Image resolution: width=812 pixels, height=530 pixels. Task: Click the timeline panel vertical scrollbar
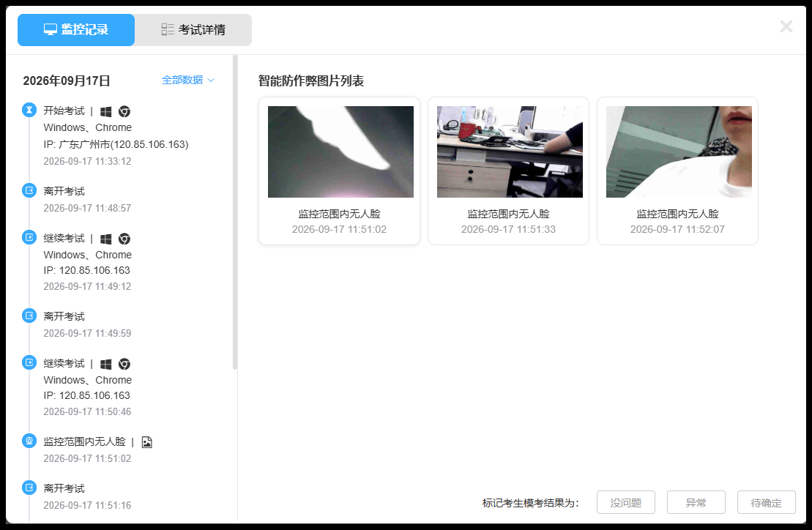pos(235,212)
